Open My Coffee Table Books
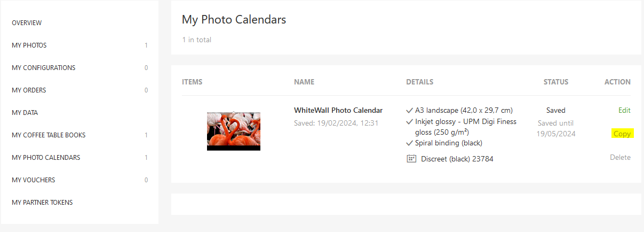The width and height of the screenshot is (644, 232). click(49, 135)
